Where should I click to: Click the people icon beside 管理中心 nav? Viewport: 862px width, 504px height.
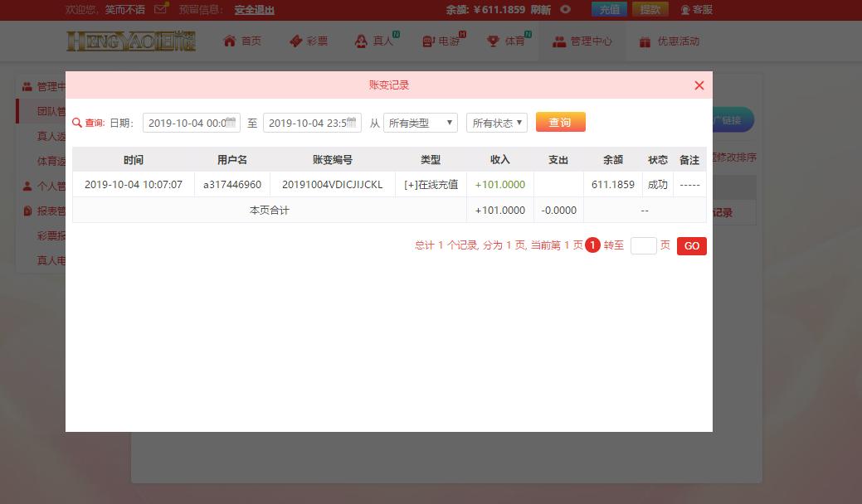pos(559,41)
